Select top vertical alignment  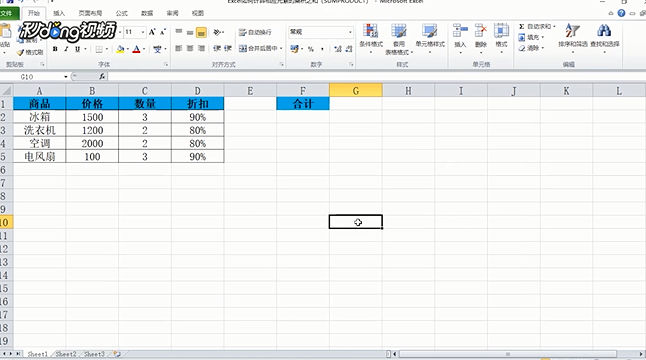178,32
